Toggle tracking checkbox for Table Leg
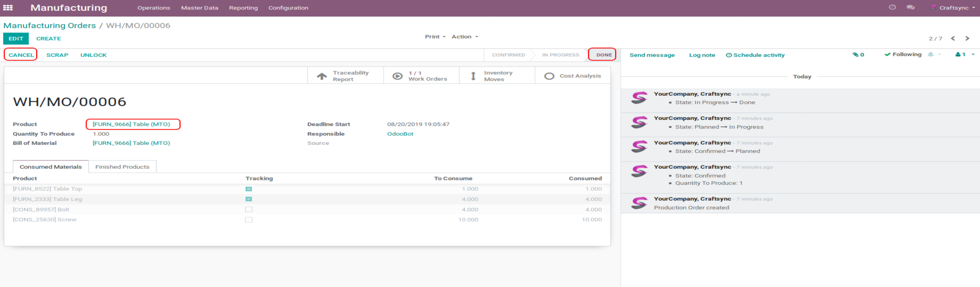980x287 pixels. pos(248,199)
